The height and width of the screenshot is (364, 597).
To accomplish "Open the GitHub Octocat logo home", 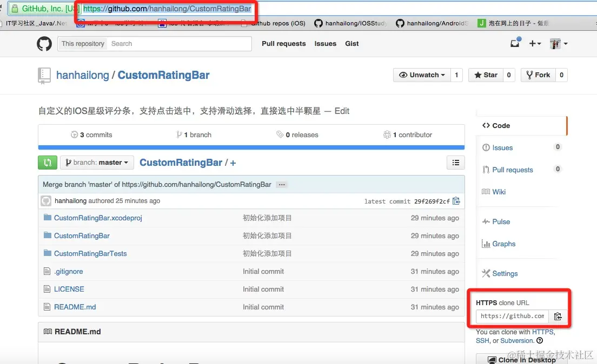I will pos(44,44).
